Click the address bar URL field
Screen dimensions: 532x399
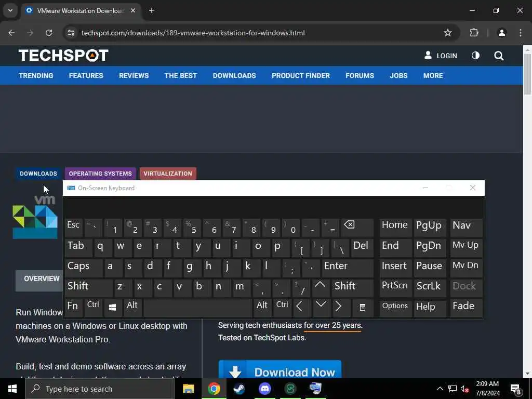(258, 33)
